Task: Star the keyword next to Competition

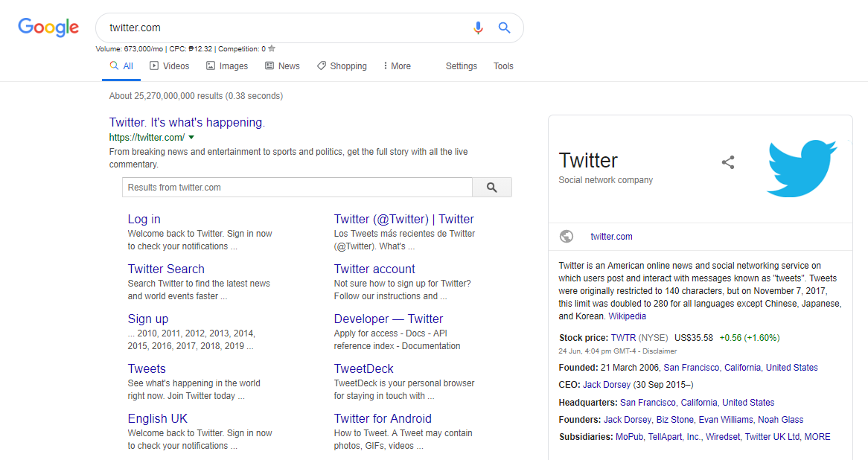Action: [x=272, y=48]
